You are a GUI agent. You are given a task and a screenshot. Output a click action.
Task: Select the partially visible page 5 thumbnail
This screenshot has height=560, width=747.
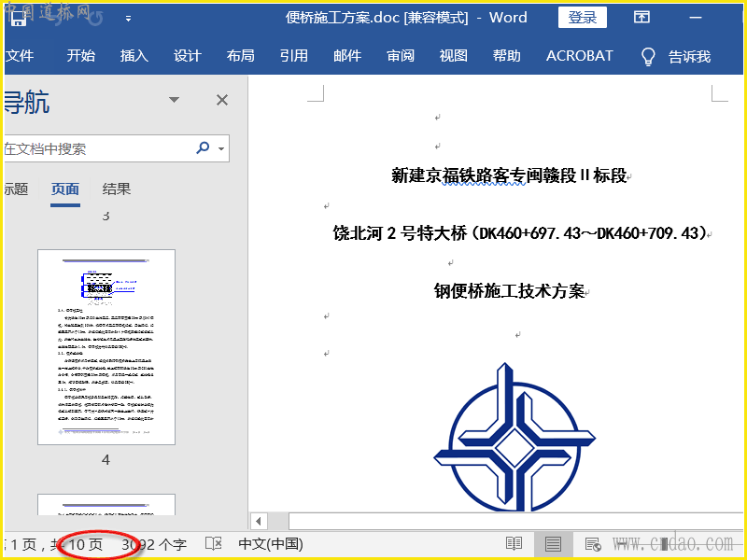(x=106, y=504)
